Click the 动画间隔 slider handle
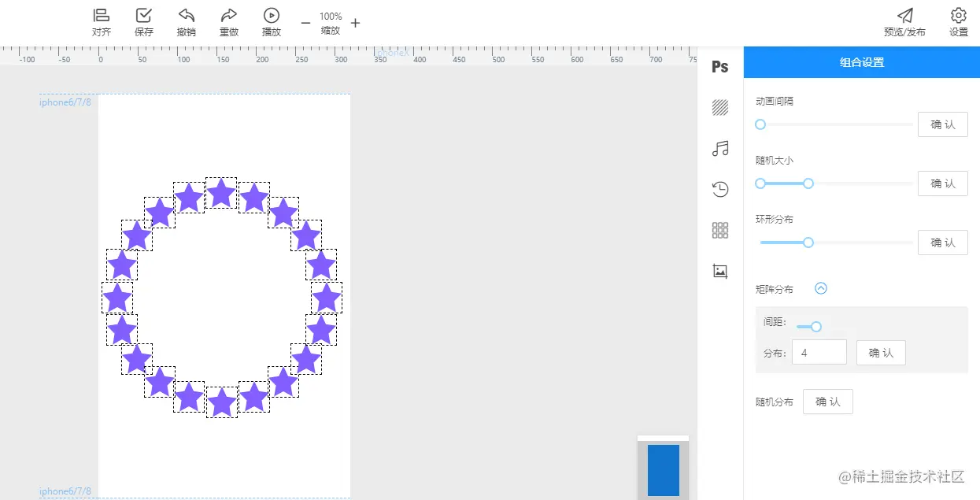The image size is (980, 500). click(760, 124)
